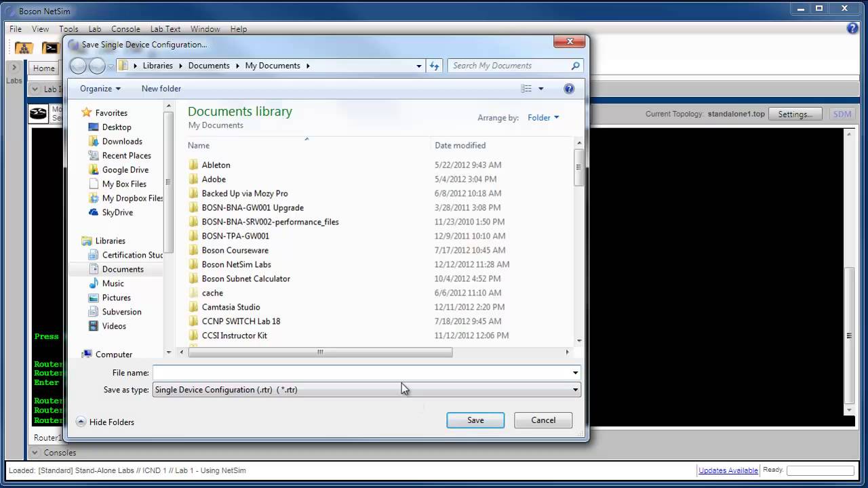Open recent pages dropdown near navigation arrows
868x488 pixels.
click(111, 66)
